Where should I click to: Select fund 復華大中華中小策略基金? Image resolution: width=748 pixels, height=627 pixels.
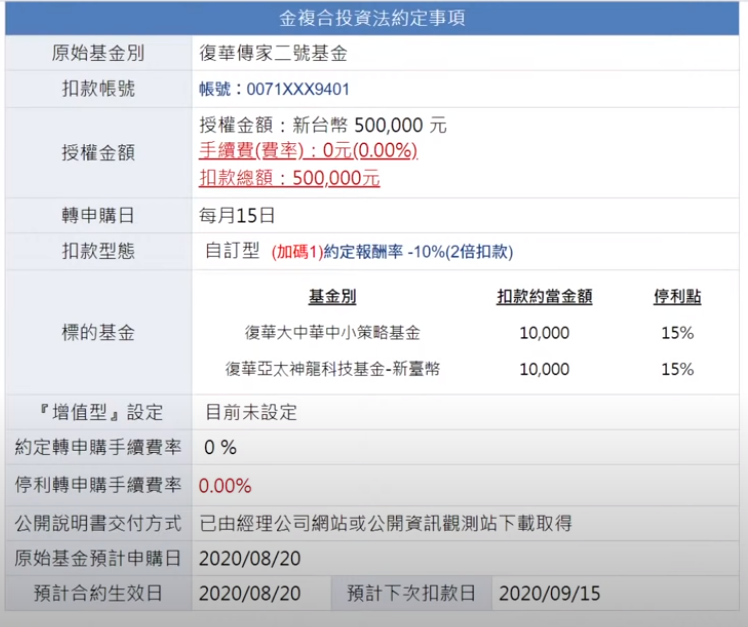coord(332,333)
